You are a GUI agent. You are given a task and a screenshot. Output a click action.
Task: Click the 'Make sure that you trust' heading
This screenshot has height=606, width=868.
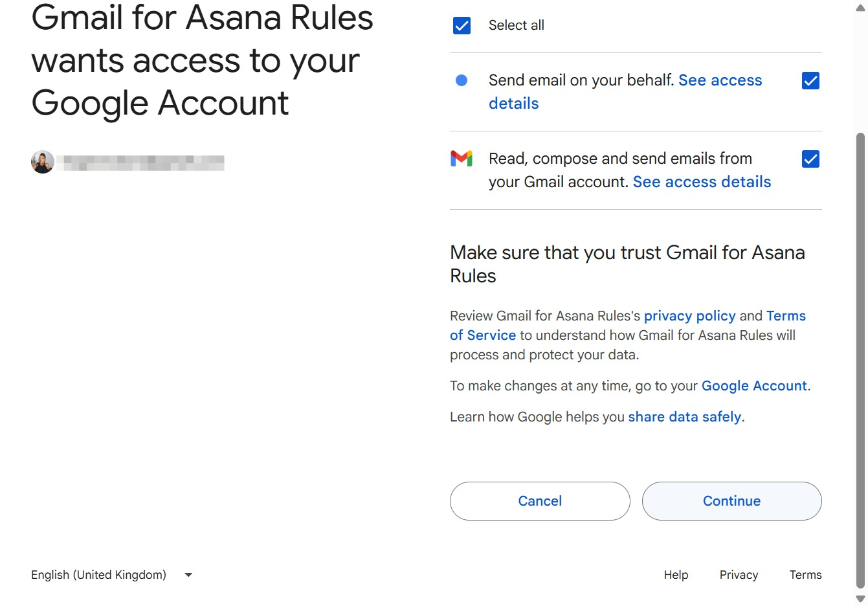[627, 264]
